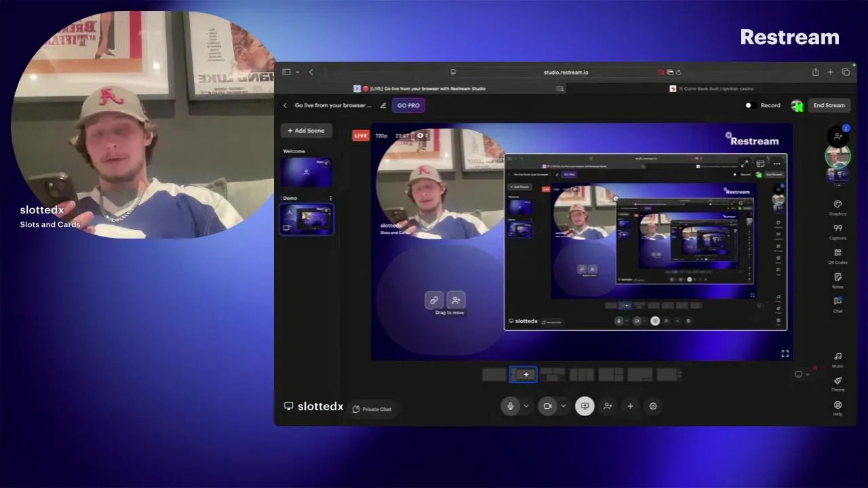The height and width of the screenshot is (488, 868).
Task: Open the Notes panel
Action: (837, 281)
